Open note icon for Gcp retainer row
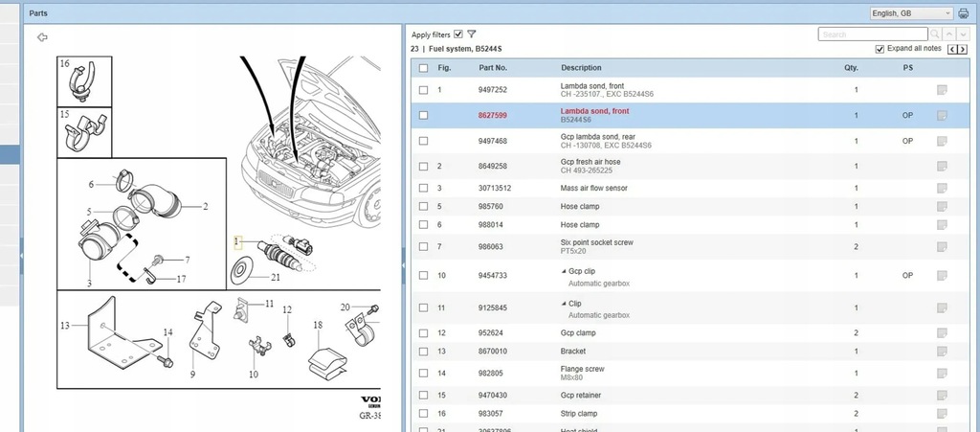The width and height of the screenshot is (980, 432). pyautogui.click(x=942, y=395)
